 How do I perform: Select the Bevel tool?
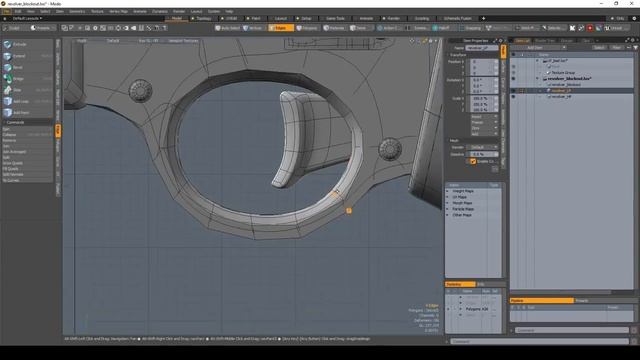[27, 67]
